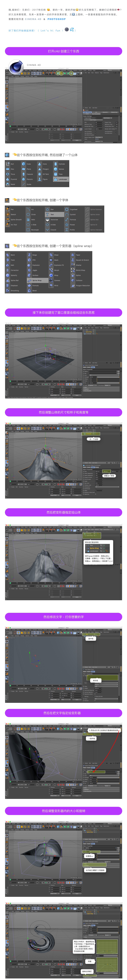Select the Circle spline menu entry

(33, 215)
